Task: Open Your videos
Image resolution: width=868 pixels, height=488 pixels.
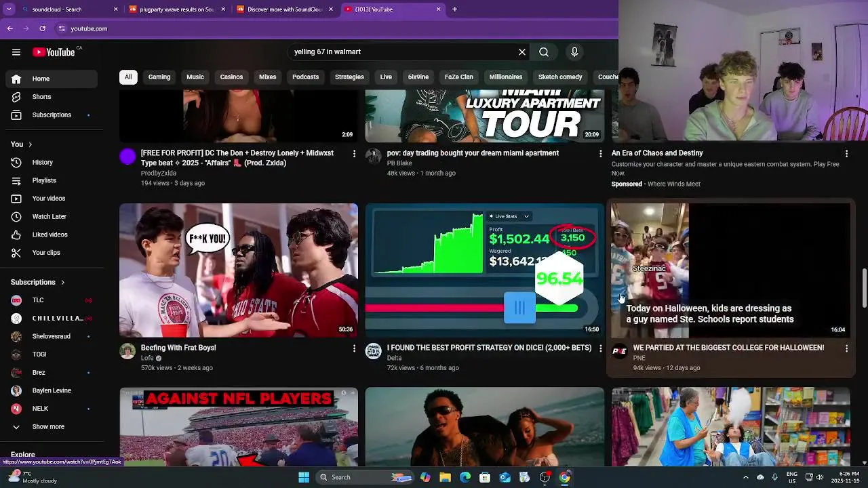Action: (52, 199)
